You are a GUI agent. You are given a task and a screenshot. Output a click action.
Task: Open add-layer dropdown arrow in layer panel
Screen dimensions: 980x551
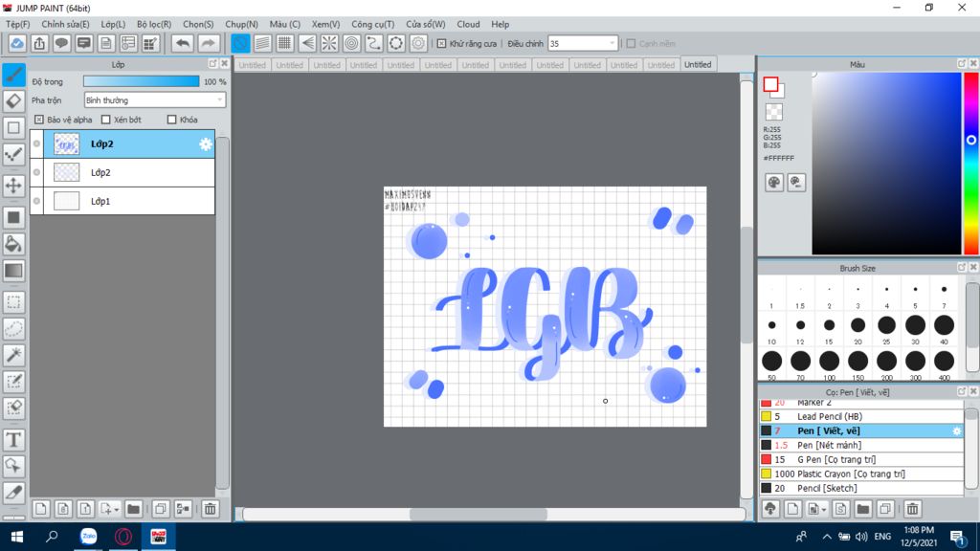[116, 510]
